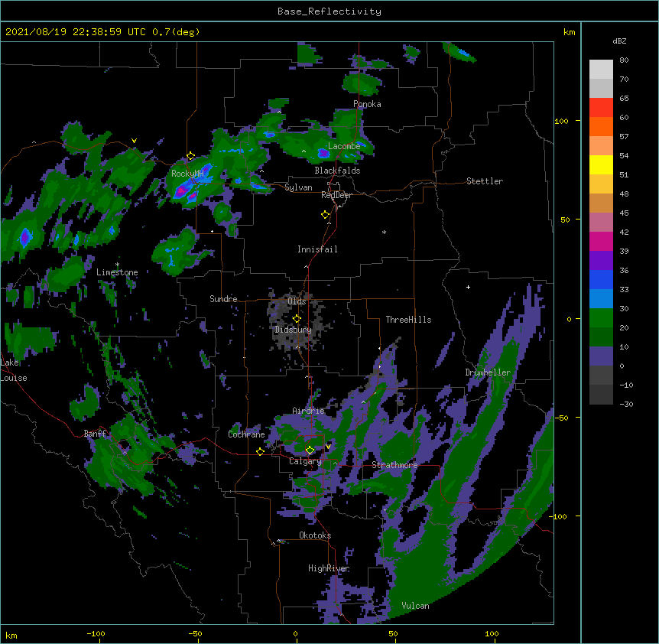Click the Base_Reflectivity title
Image resolution: width=659 pixels, height=644 pixels.
tap(329, 11)
